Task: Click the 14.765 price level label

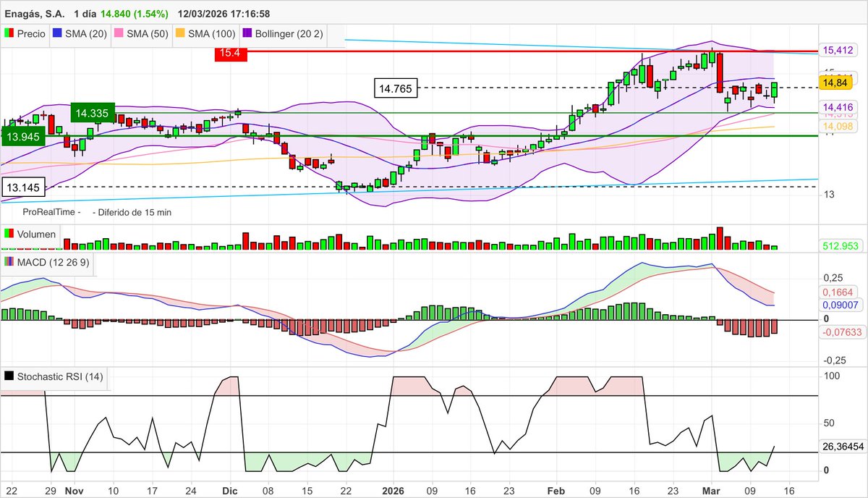Action: click(394, 88)
